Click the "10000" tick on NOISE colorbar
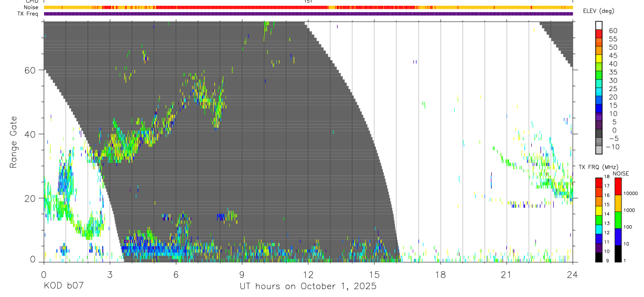The width and height of the screenshot is (644, 297). coord(632,193)
